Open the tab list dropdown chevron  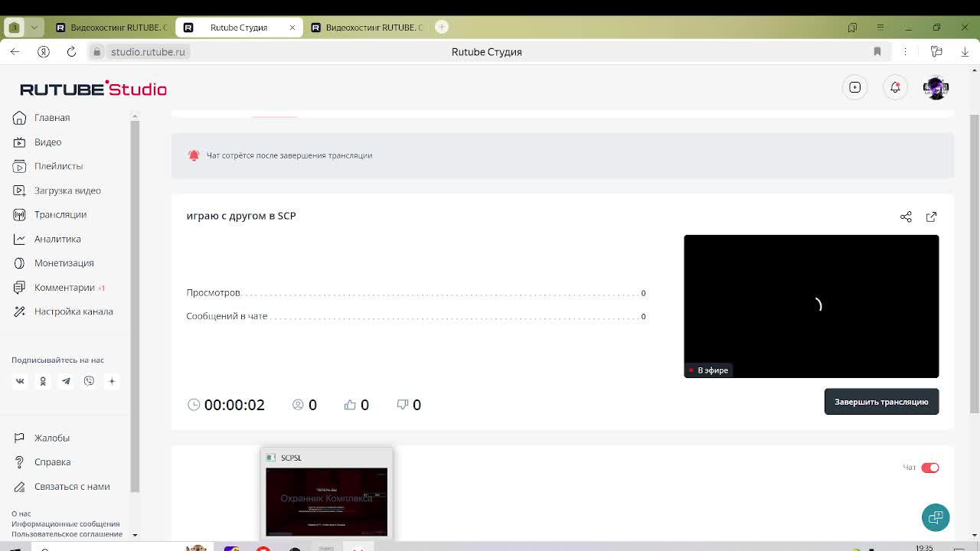tap(34, 28)
